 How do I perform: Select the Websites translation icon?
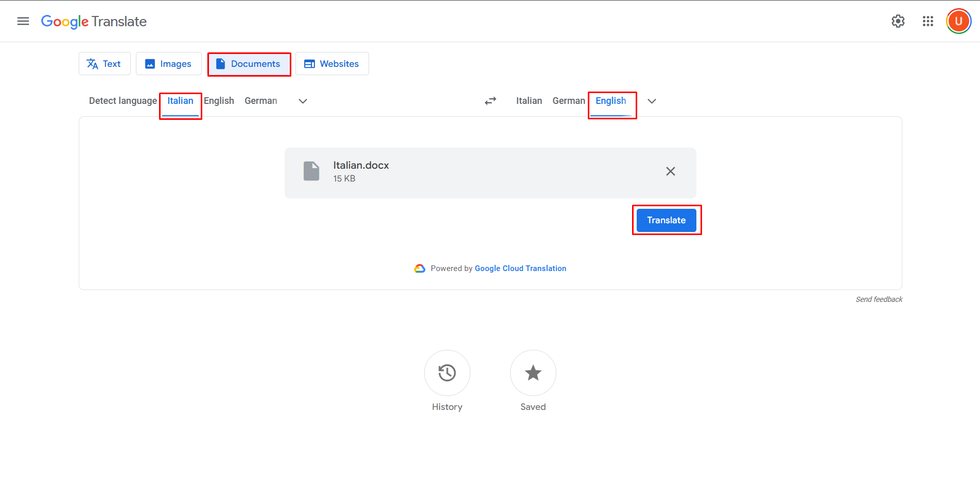(309, 63)
